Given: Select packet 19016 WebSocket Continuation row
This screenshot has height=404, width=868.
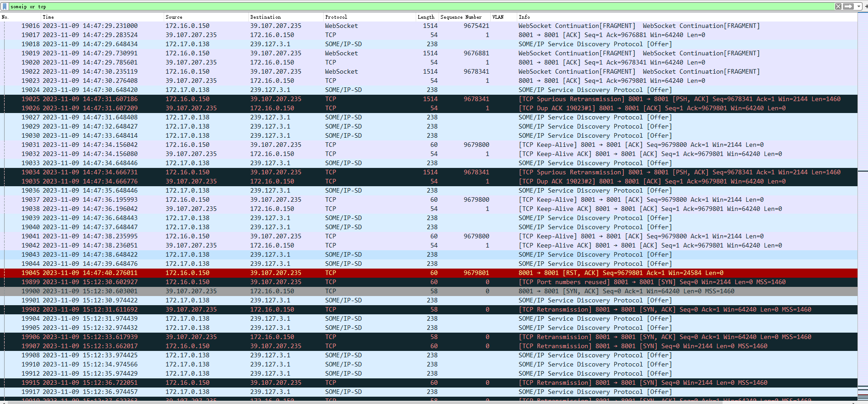Looking at the screenshot, I should pos(429,26).
